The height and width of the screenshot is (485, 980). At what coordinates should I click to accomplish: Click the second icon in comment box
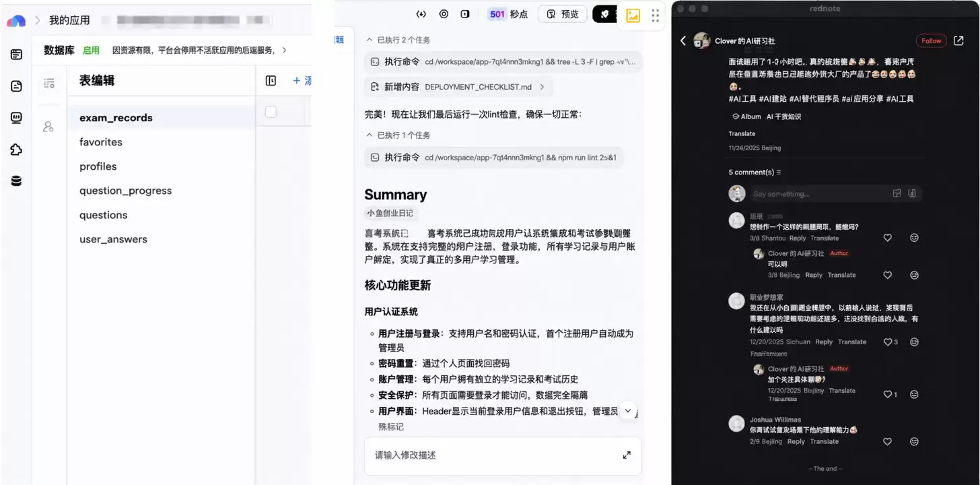pyautogui.click(x=912, y=194)
